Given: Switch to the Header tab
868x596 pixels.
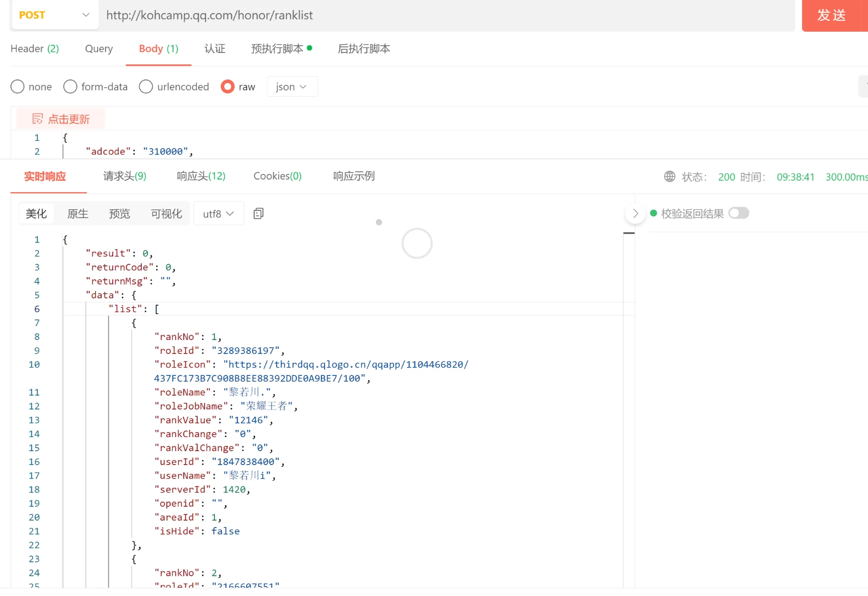Looking at the screenshot, I should [35, 49].
